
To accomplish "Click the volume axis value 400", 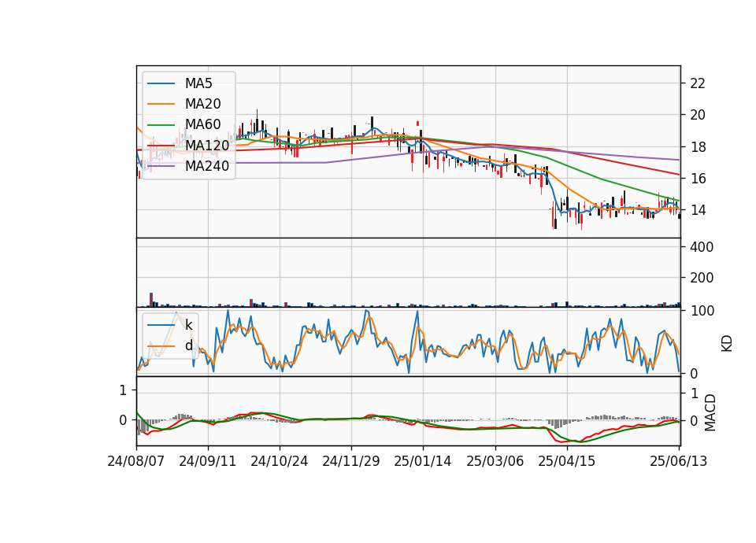I will pyautogui.click(x=702, y=247).
